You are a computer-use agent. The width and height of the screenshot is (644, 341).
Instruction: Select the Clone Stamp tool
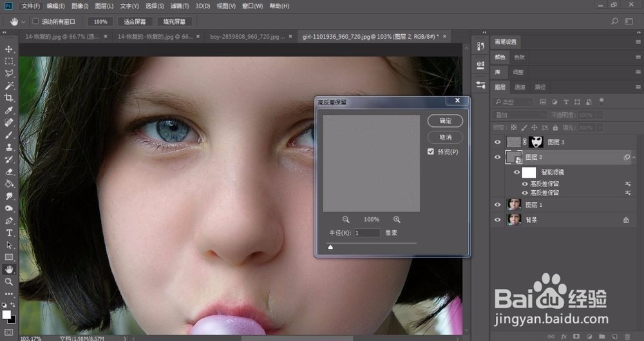[x=8, y=147]
